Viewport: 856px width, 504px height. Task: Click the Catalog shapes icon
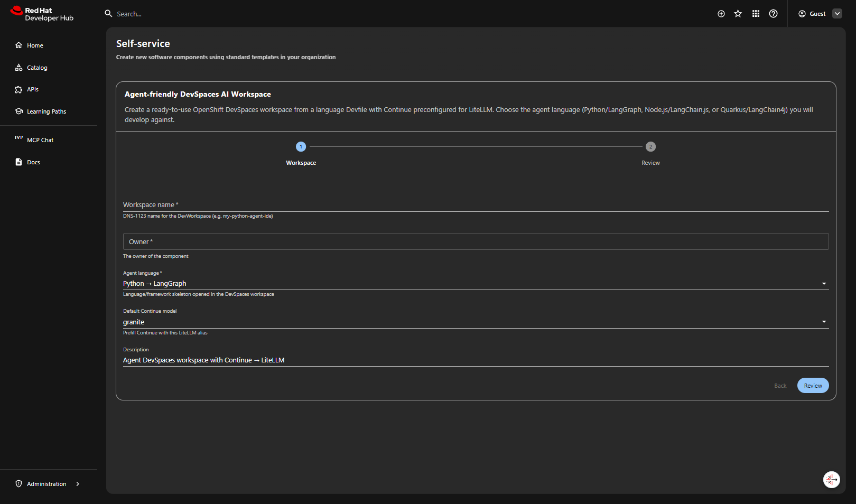19,68
